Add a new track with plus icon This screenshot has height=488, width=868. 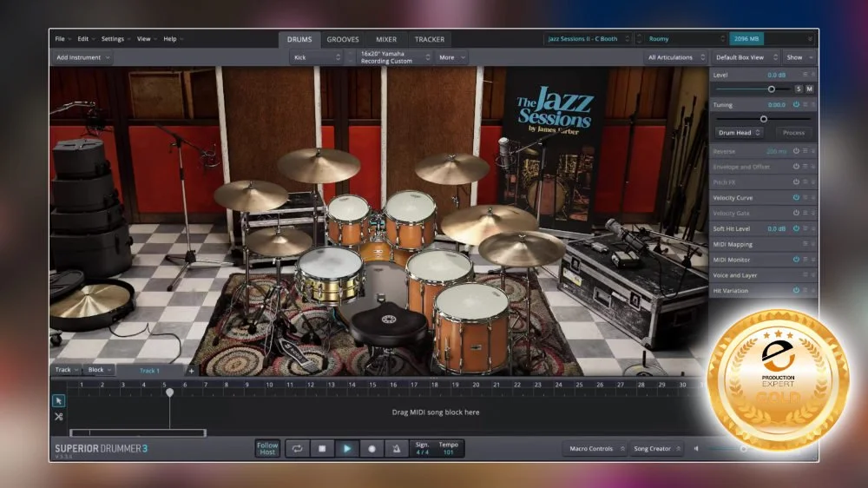[192, 370]
